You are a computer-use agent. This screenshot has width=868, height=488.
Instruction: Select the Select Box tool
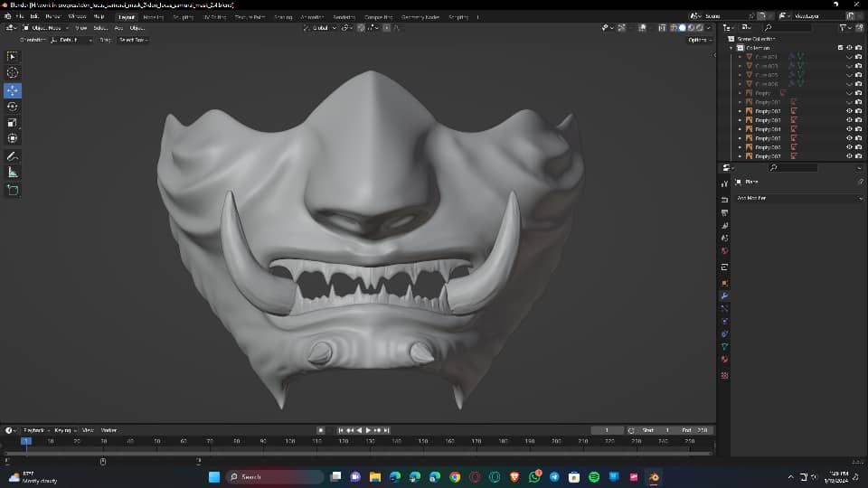[12, 56]
